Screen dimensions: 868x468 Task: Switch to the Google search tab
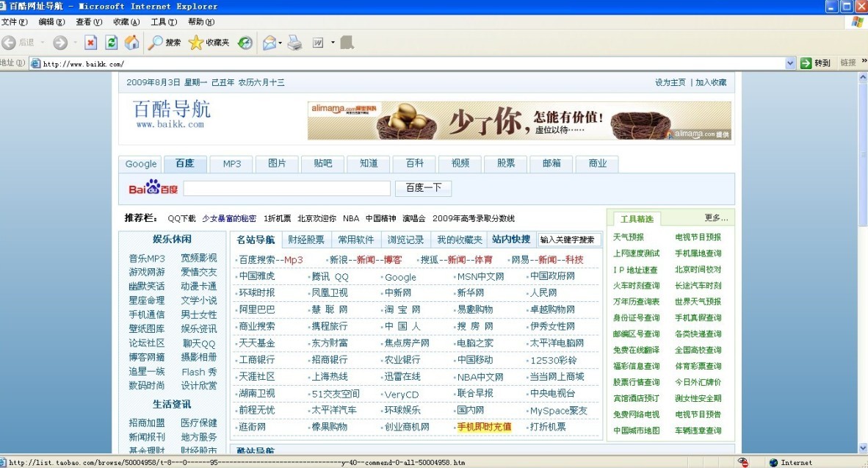click(x=140, y=164)
